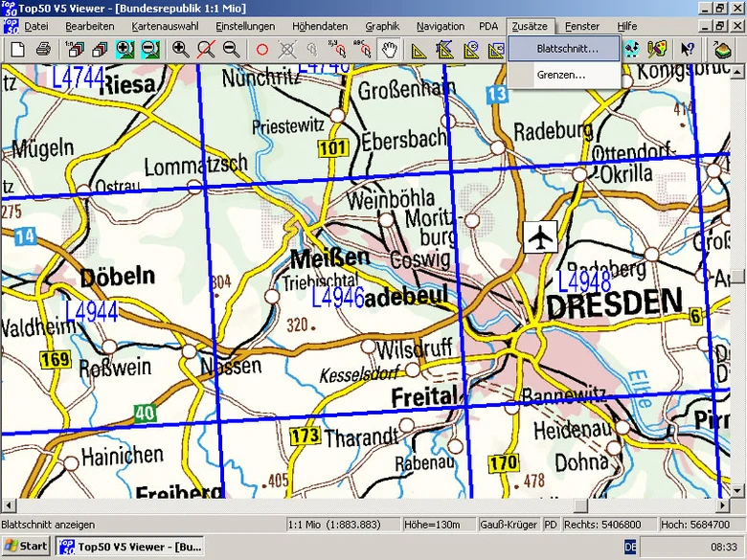The width and height of the screenshot is (747, 560).
Task: Select the red circle drawing tool
Action: [262, 49]
